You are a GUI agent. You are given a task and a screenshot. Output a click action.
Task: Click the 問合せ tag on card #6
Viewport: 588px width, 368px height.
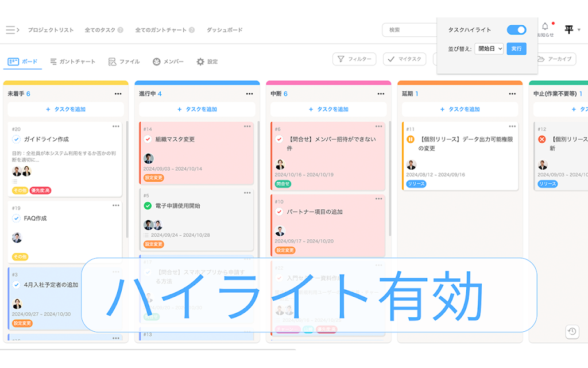pos(283,184)
